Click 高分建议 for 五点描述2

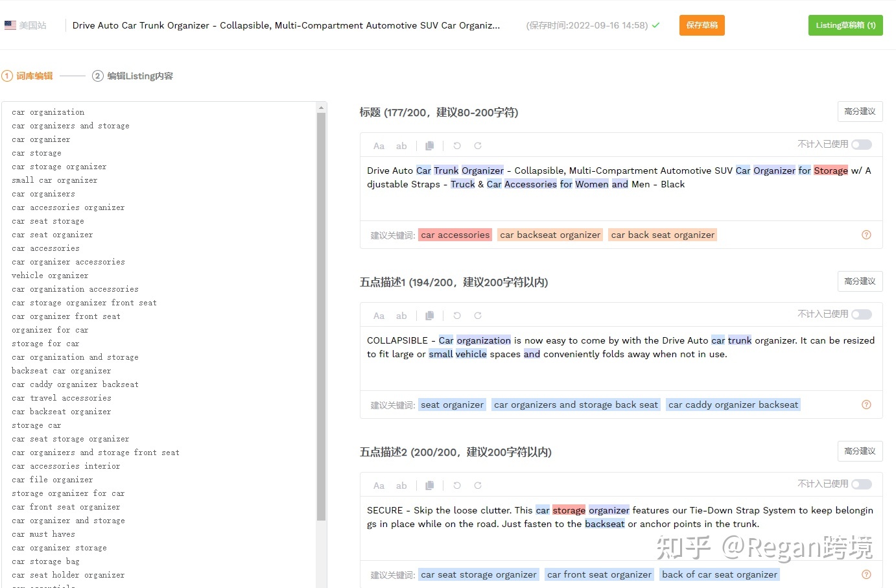coord(860,451)
